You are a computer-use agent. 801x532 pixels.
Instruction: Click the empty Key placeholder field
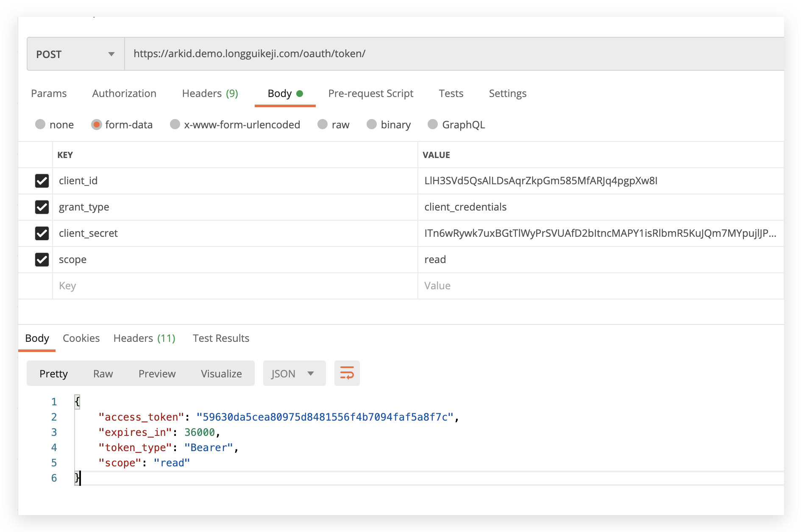(233, 286)
